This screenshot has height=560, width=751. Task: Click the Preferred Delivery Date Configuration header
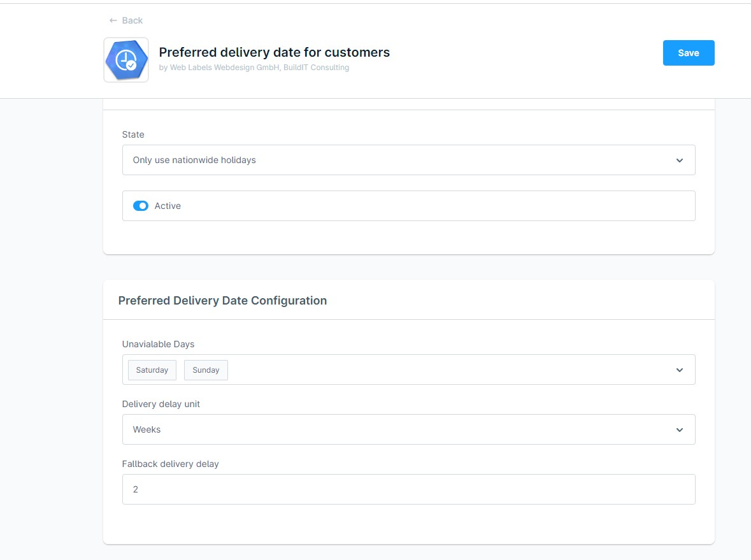pos(222,300)
